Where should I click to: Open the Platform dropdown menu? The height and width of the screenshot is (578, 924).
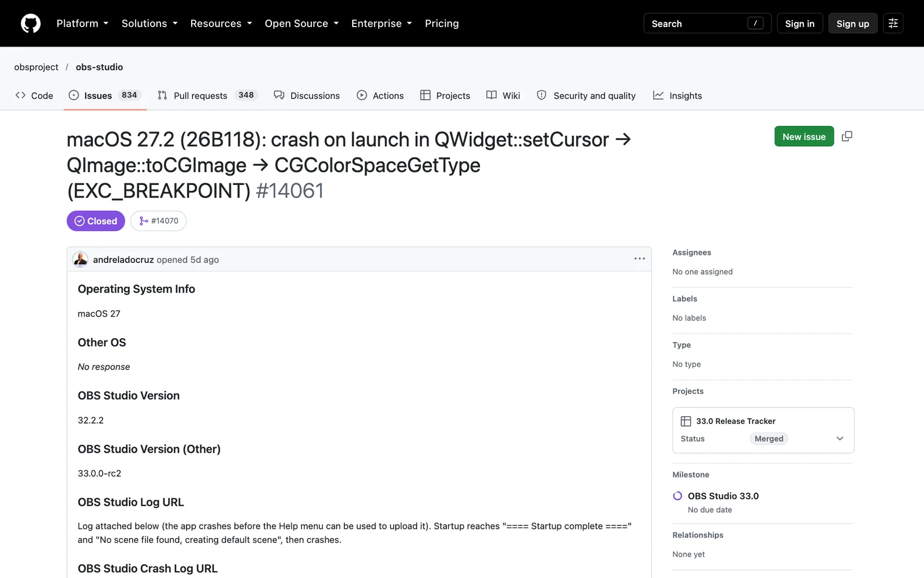tap(83, 24)
